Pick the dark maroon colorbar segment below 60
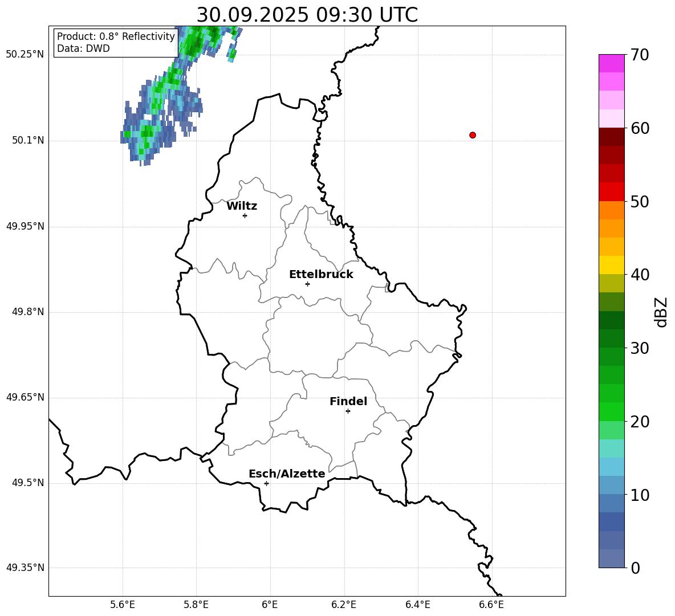Viewport: 675px width, 616px height. [x=611, y=137]
